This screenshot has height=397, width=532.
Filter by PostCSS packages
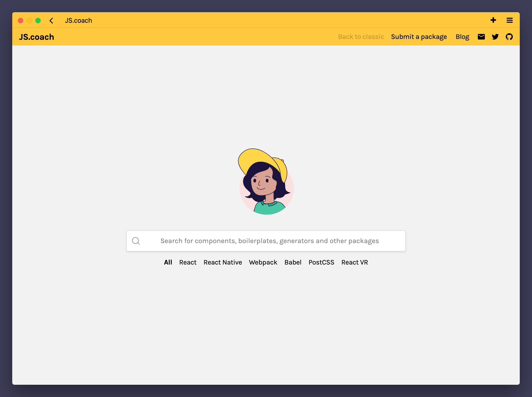pyautogui.click(x=321, y=262)
